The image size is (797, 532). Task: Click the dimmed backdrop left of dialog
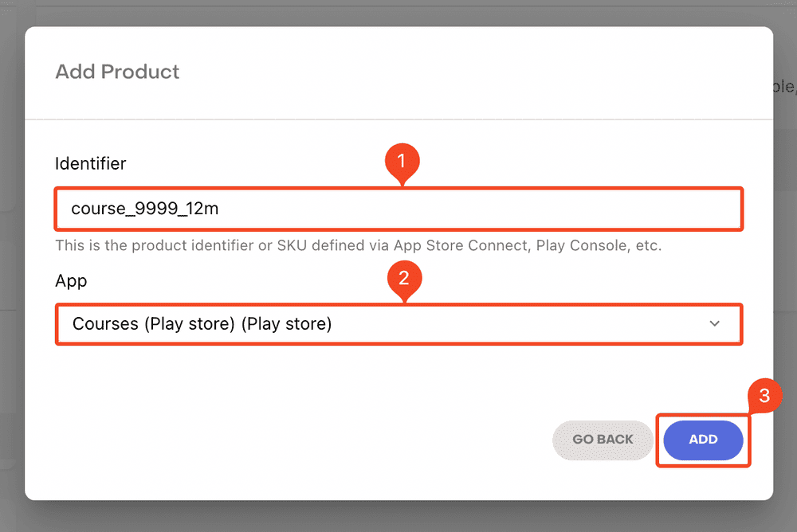click(x=11, y=263)
